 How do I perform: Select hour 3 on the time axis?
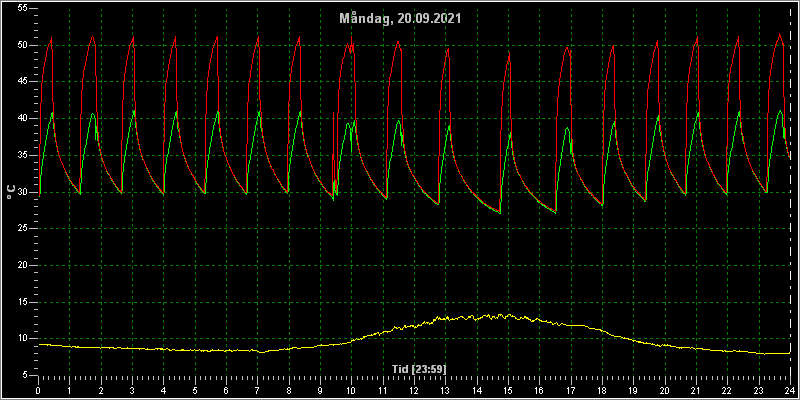(x=132, y=391)
